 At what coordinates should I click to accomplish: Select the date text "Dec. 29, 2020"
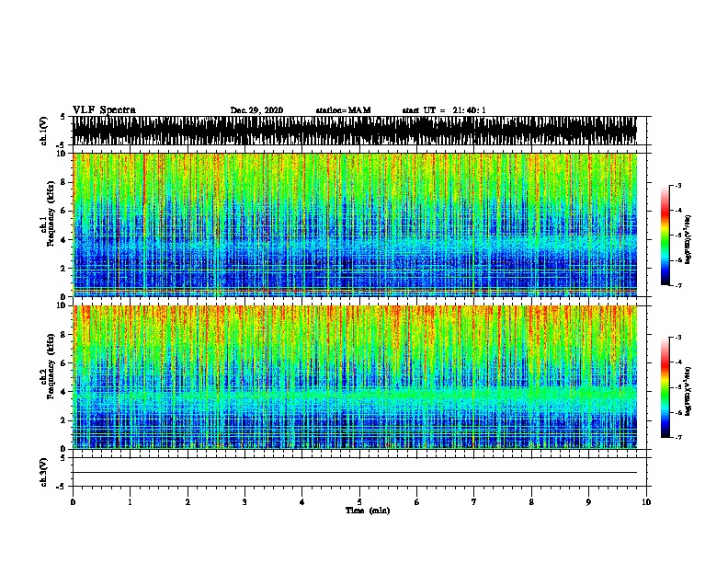pyautogui.click(x=256, y=110)
